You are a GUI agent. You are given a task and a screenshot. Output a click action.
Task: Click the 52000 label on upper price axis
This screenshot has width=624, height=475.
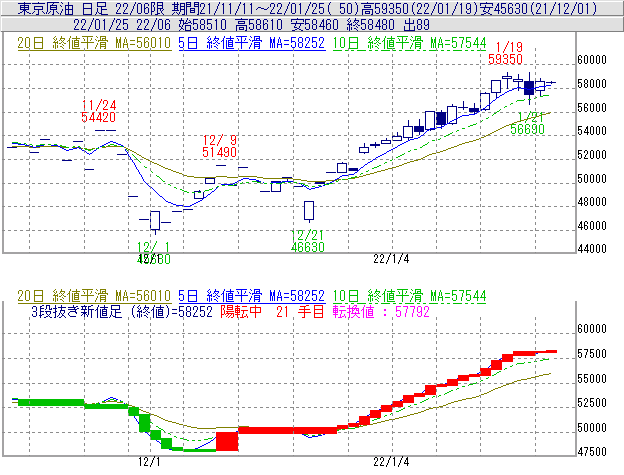click(592, 155)
